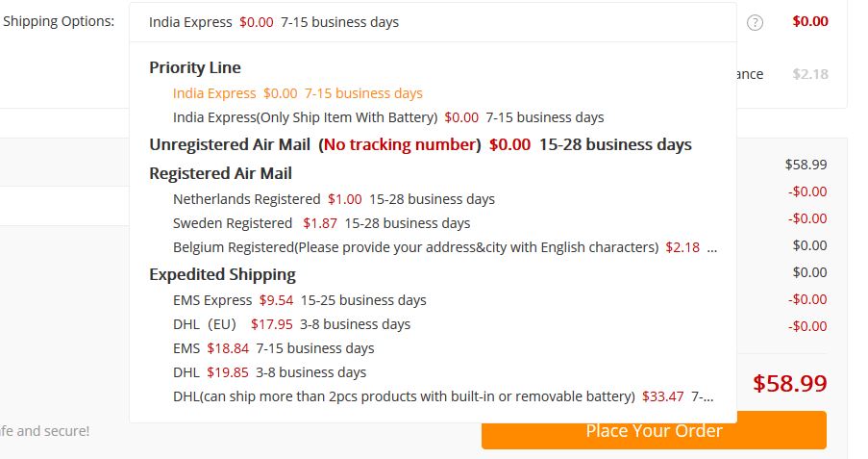This screenshot has height=459, width=868.
Task: Select Unregistered Air Mail option
Action: pyautogui.click(x=420, y=145)
